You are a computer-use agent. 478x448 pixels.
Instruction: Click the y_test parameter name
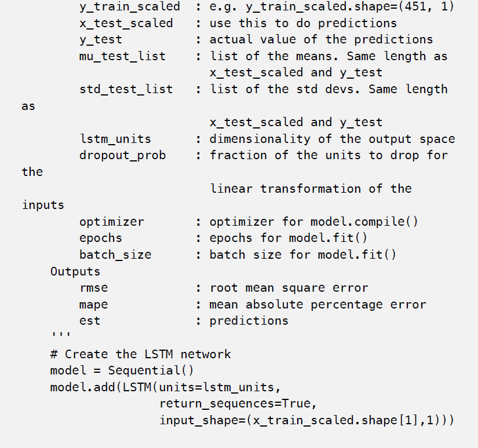click(x=101, y=40)
